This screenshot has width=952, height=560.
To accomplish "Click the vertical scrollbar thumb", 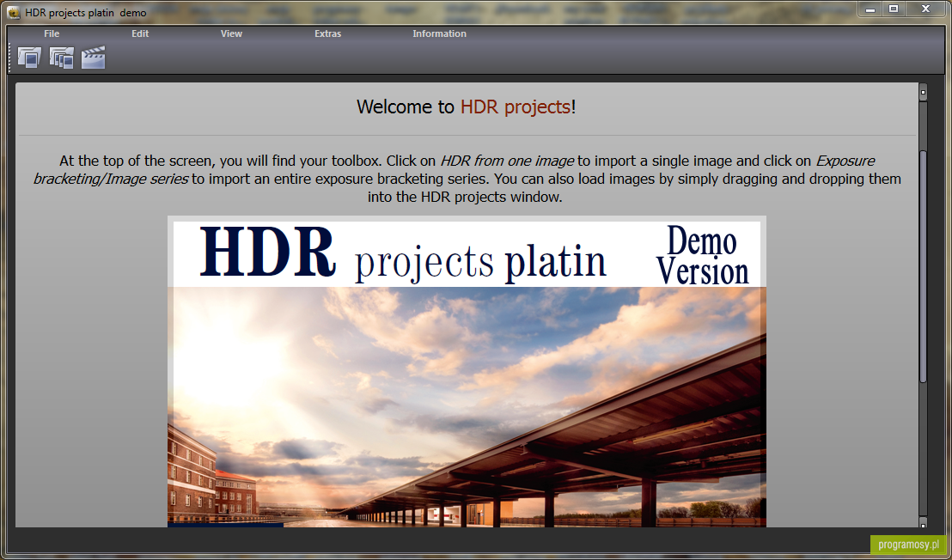I will tap(924, 265).
